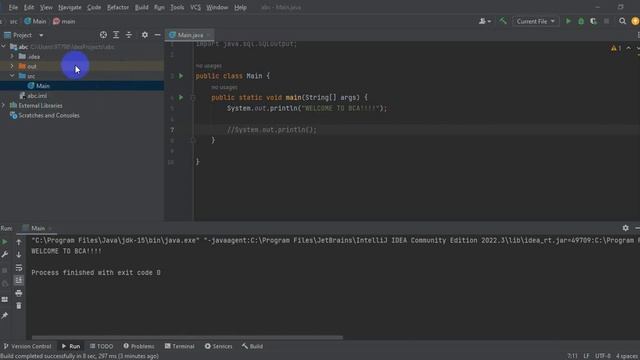Rerun Main using Run panel play icon
This screenshot has width=640, height=360.
(x=5, y=242)
